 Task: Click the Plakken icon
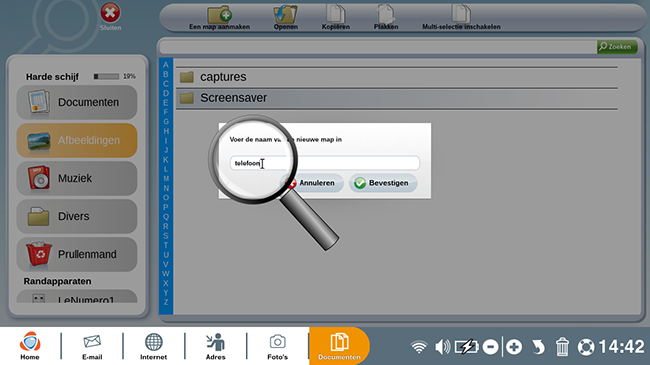[x=386, y=14]
